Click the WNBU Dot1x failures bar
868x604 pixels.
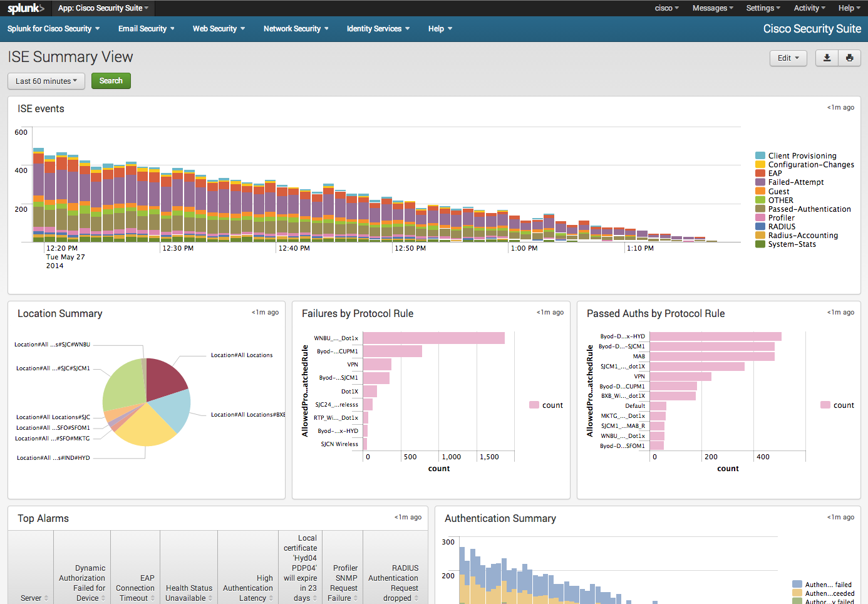click(x=433, y=338)
